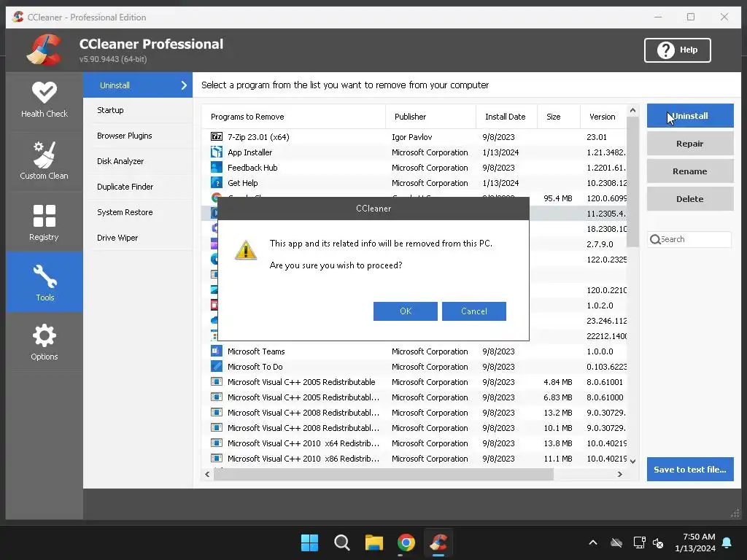Select Microsoft Visual C++ 2010 x86 Redistrib row
Viewport: 747px width, 560px height.
[x=414, y=458]
